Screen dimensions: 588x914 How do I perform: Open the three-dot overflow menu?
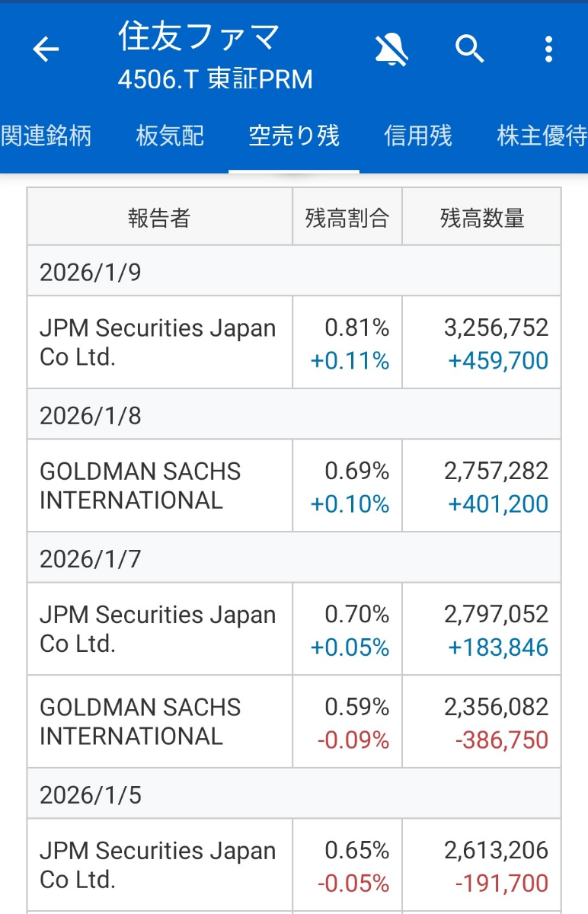(x=548, y=50)
